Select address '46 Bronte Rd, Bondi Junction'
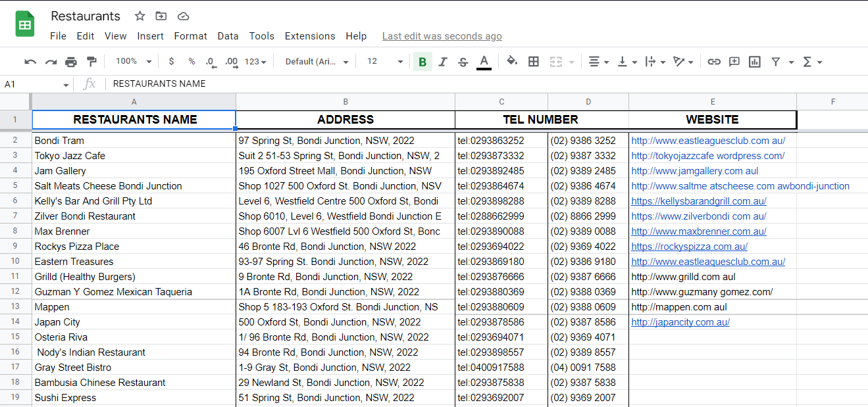The width and height of the screenshot is (868, 407). pos(345,247)
